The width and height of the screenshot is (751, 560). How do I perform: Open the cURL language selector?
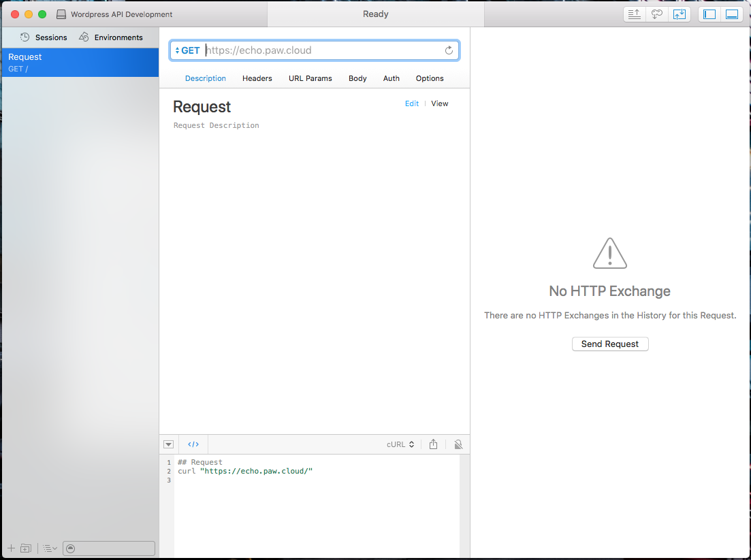400,444
